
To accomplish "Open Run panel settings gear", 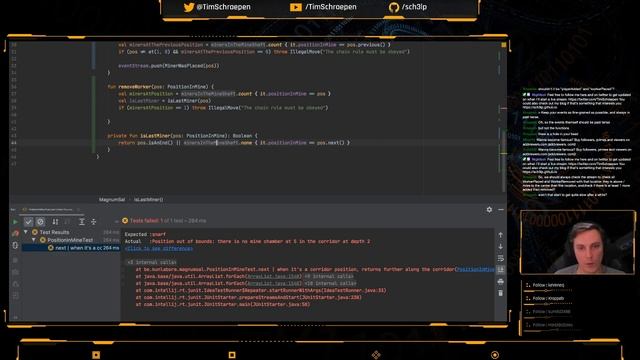I will click(x=489, y=210).
